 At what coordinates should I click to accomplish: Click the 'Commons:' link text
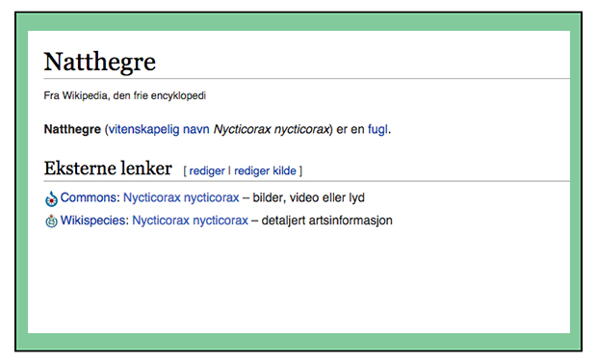pos(91,197)
